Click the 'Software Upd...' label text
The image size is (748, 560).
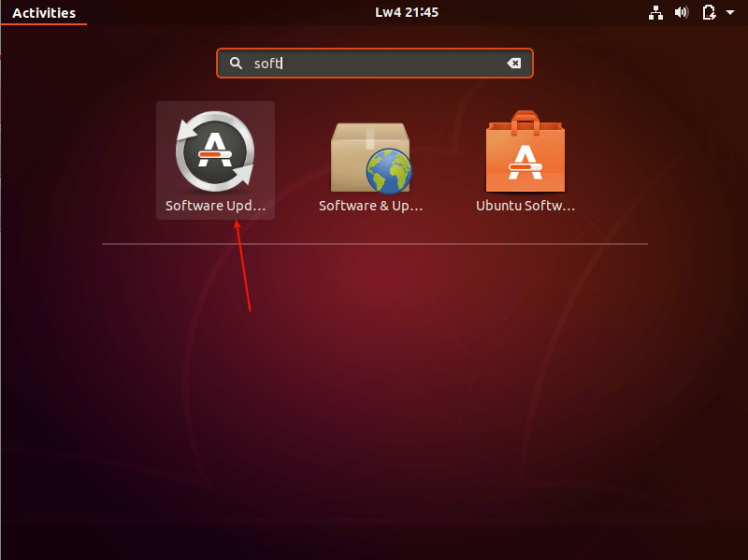[215, 206]
